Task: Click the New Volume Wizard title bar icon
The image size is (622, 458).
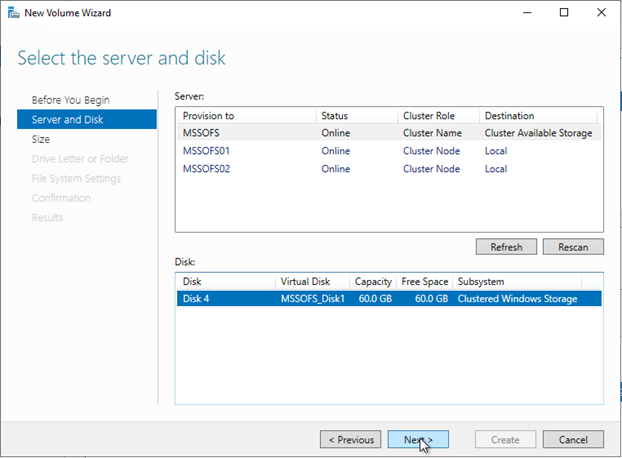Action: 12,13
